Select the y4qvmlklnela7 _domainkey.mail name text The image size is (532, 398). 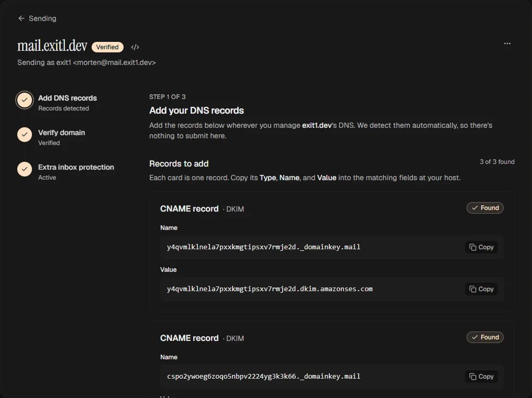(263, 247)
